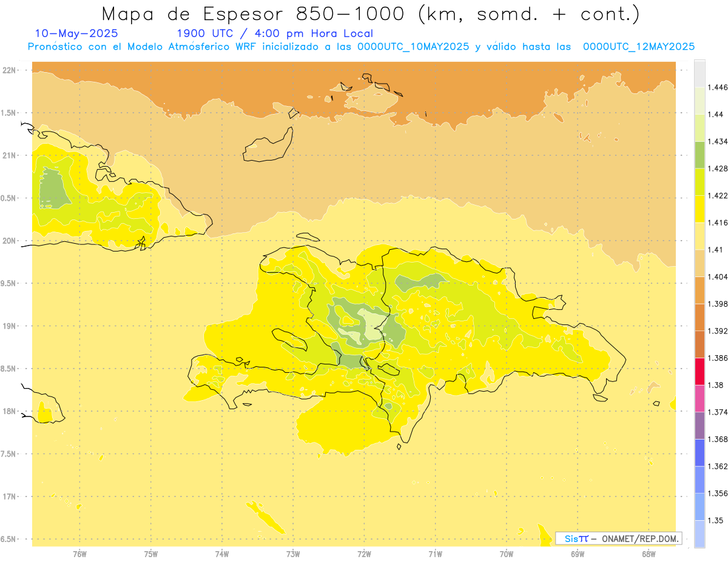The width and height of the screenshot is (728, 562).
Task: Select the green swatch between 1.428 and 1.434
Action: point(699,155)
